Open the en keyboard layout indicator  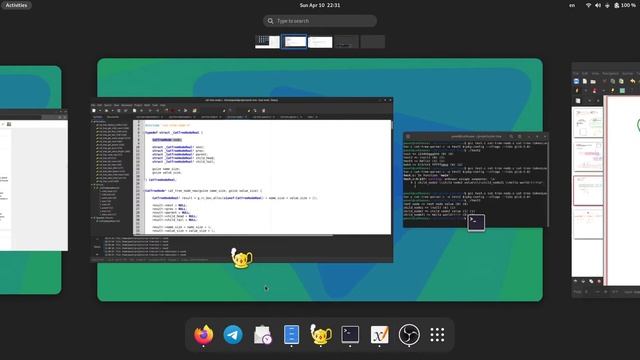pos(572,5)
